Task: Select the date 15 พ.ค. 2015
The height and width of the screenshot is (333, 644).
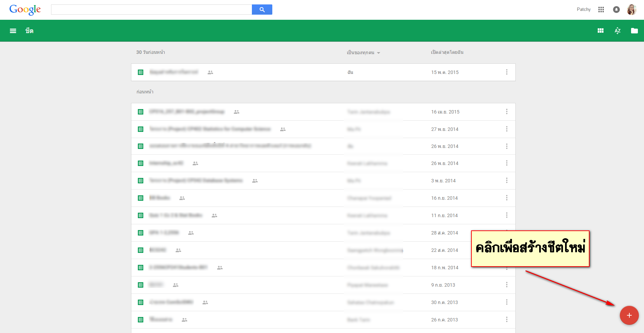Action: [445, 72]
